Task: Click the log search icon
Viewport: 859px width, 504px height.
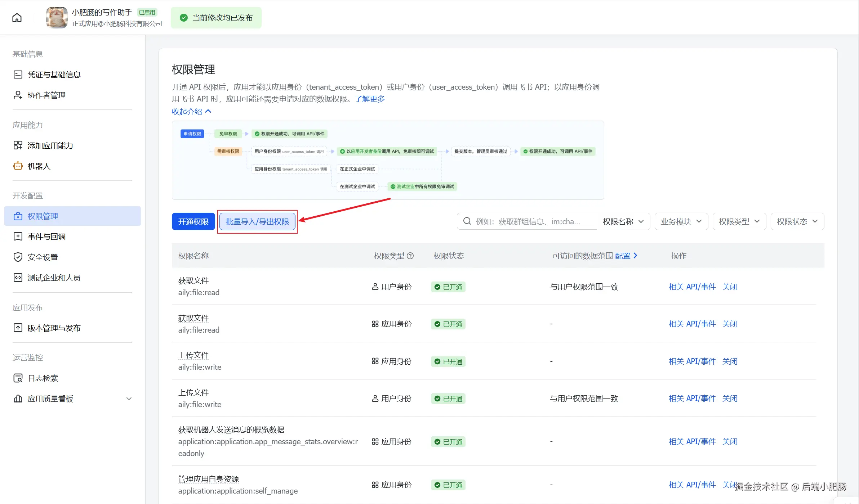Action: click(18, 378)
